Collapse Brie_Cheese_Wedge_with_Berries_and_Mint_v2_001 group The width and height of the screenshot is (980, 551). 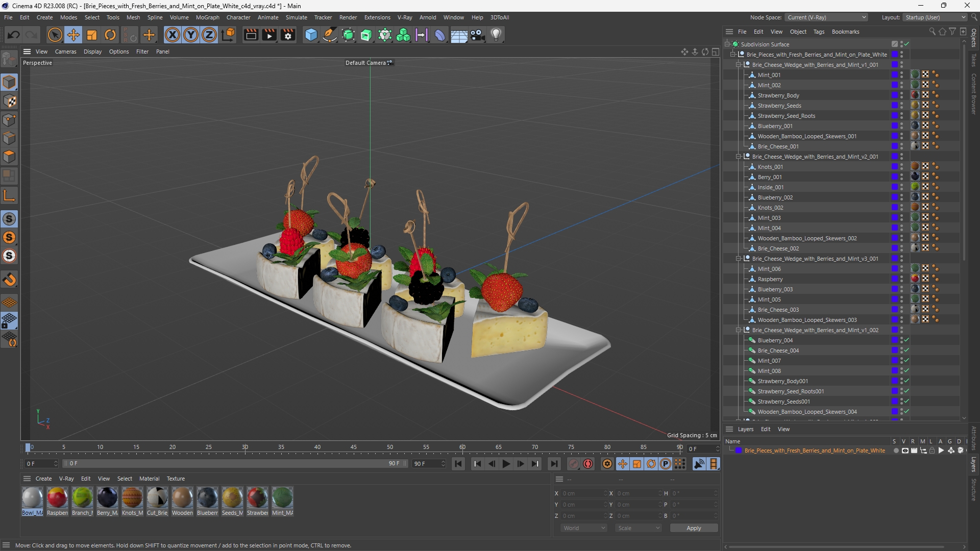pyautogui.click(x=738, y=157)
